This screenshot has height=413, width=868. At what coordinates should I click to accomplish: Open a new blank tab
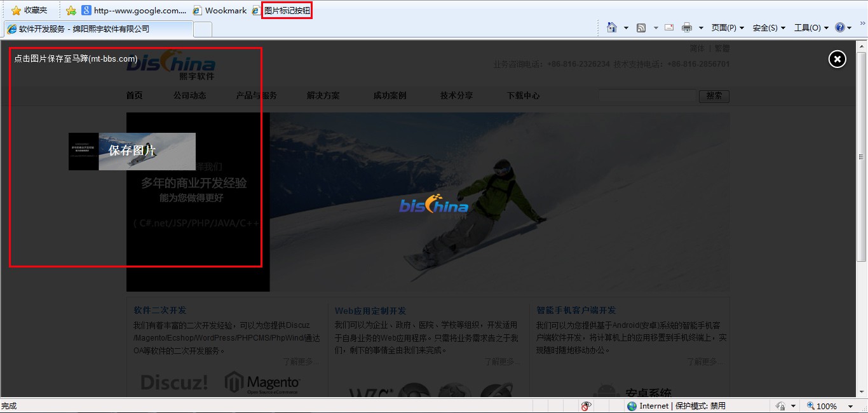click(x=203, y=29)
